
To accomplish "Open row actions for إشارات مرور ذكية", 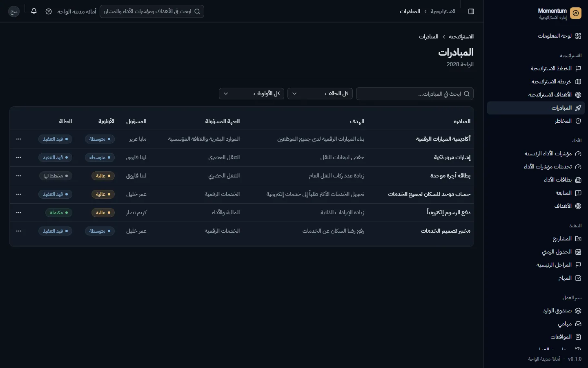I will pyautogui.click(x=19, y=157).
